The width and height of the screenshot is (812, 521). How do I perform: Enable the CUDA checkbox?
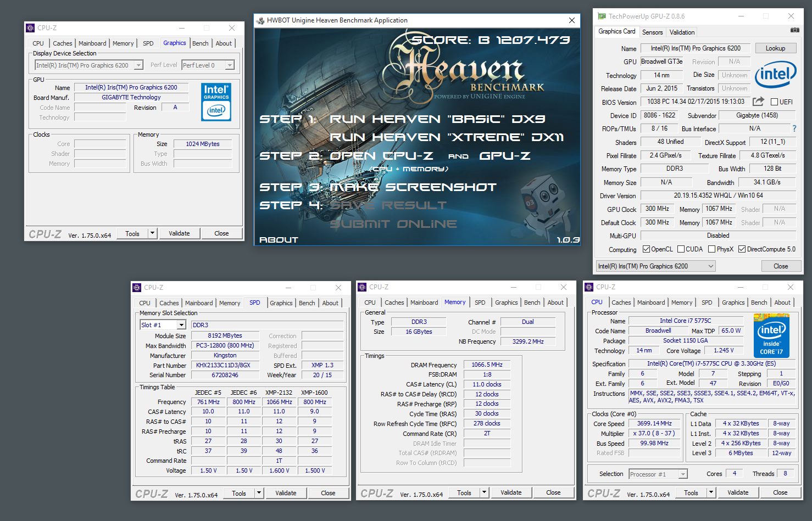point(681,249)
